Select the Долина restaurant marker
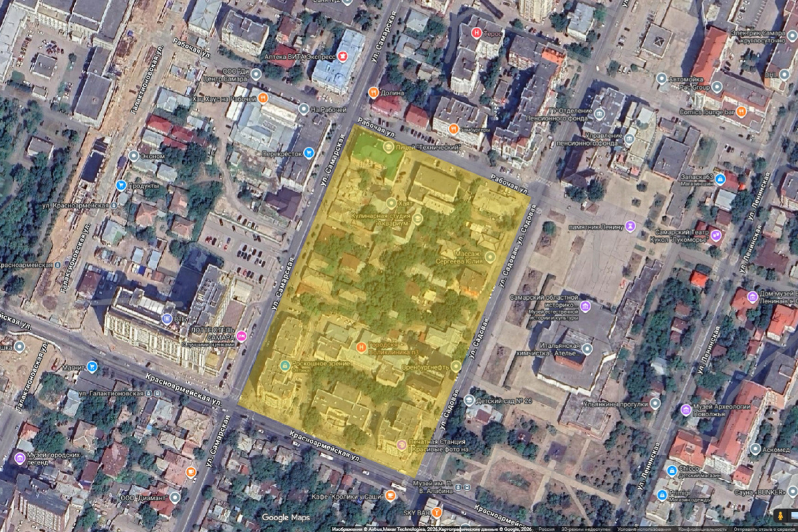 pos(373,92)
